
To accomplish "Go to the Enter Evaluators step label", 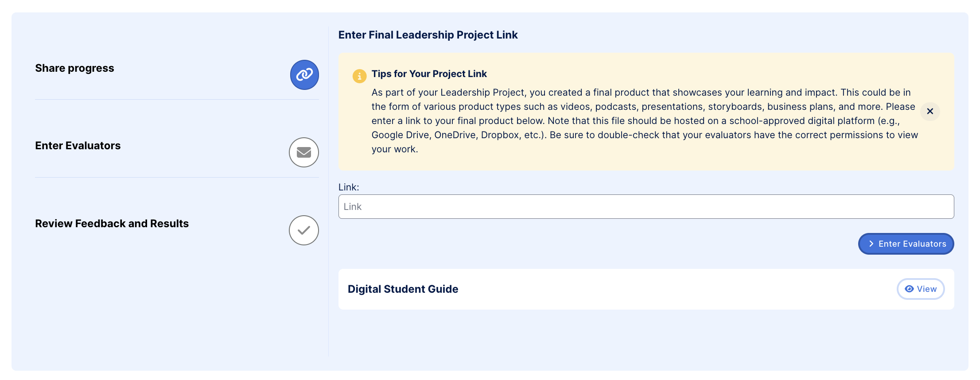I will 78,146.
